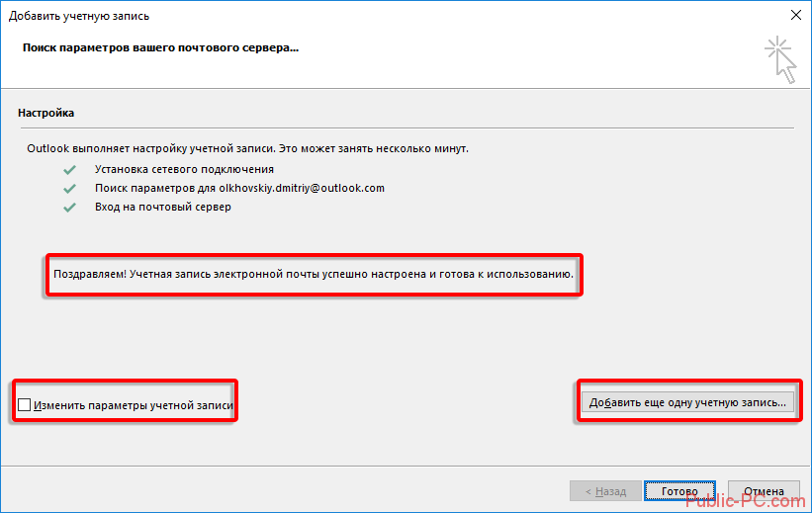
Task: Go back using the "< Назад" button
Action: [604, 491]
